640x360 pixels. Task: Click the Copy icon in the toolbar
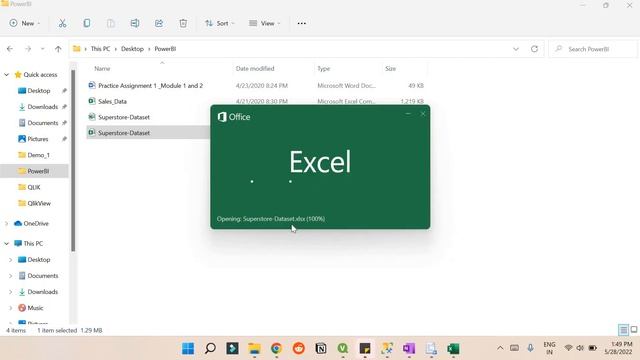87,23
